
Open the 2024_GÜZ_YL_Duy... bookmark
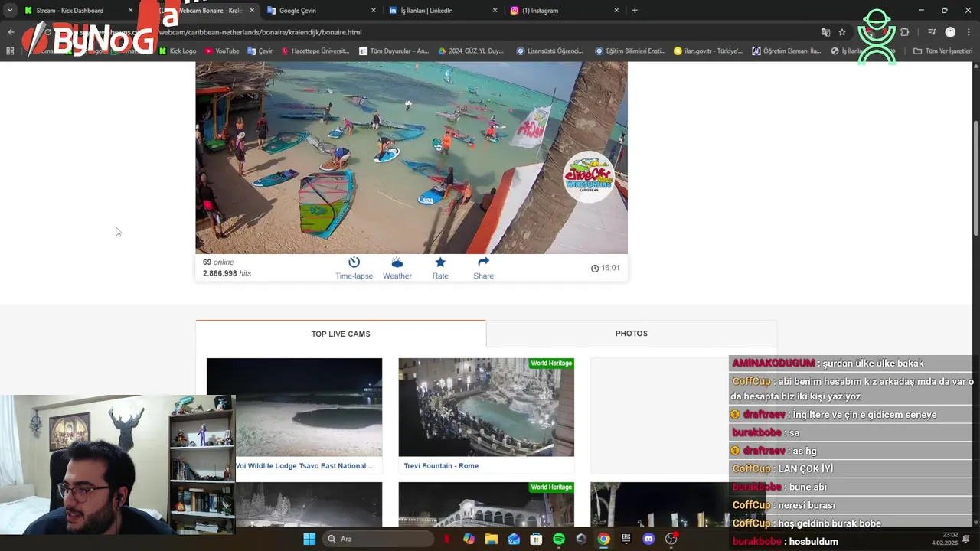(471, 51)
